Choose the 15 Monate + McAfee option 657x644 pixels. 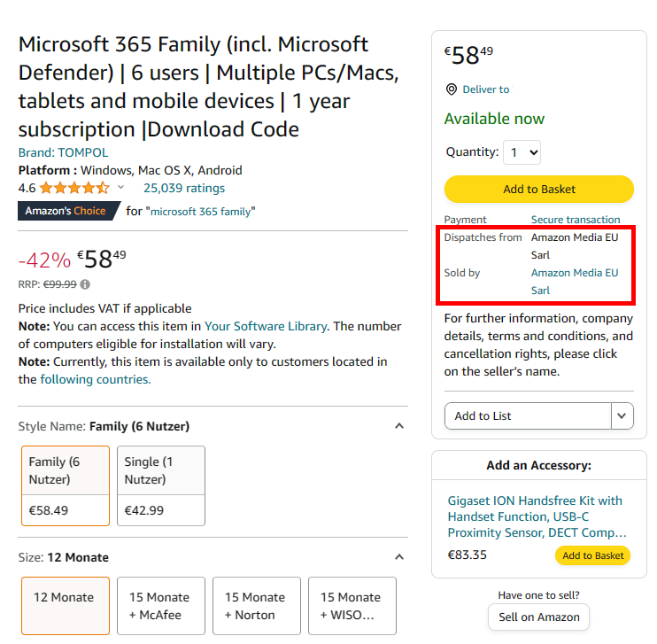pyautogui.click(x=161, y=606)
